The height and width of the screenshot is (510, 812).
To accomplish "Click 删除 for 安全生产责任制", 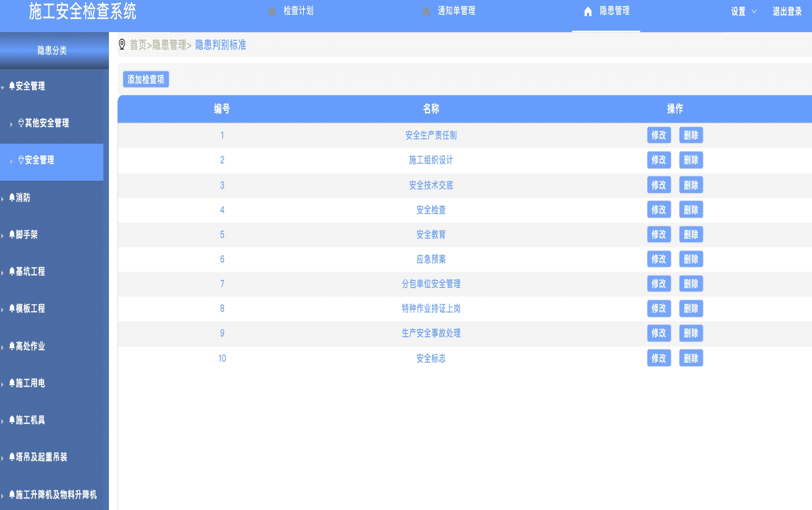I will [x=691, y=135].
